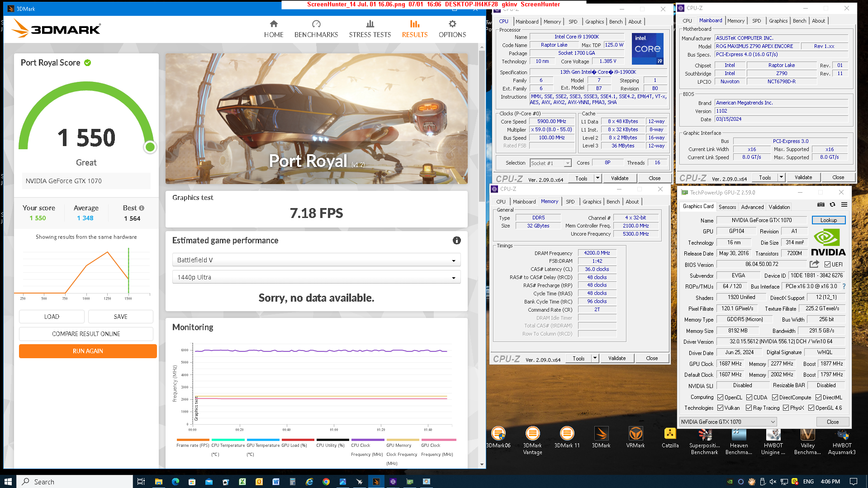Switch to the Validation tab in GPU-Z
The width and height of the screenshot is (868, 488).
click(x=779, y=207)
